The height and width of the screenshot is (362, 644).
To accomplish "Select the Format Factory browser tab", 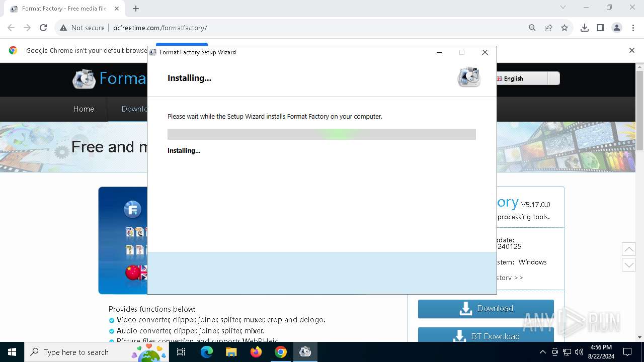I will pyautogui.click(x=64, y=9).
